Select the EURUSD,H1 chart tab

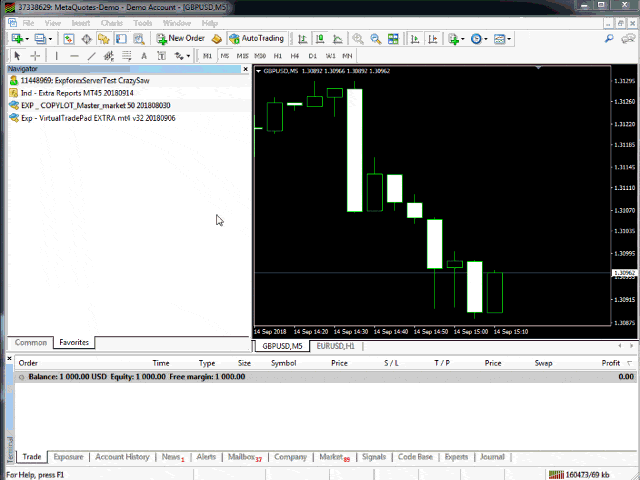[334, 346]
